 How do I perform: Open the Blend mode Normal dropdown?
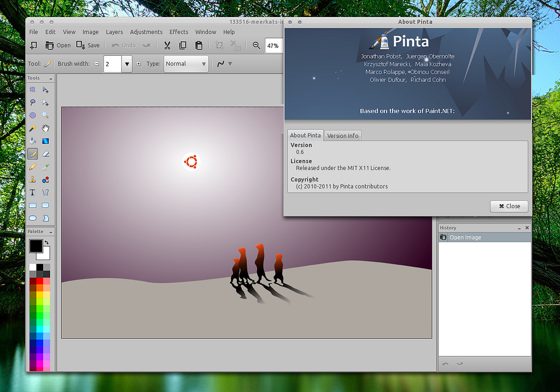click(185, 63)
